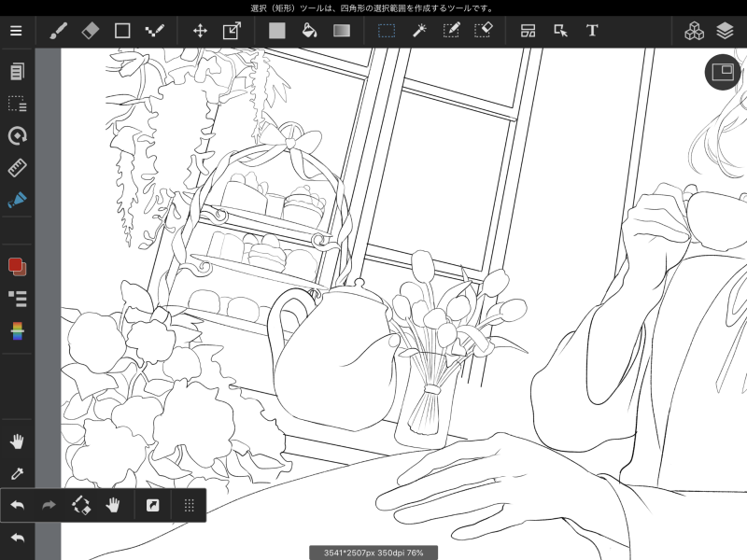The width and height of the screenshot is (747, 560).
Task: Click the blue pen guide icon
Action: point(17,200)
